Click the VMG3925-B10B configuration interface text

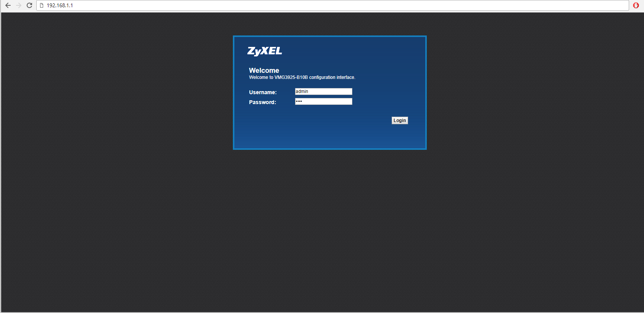pyautogui.click(x=302, y=77)
